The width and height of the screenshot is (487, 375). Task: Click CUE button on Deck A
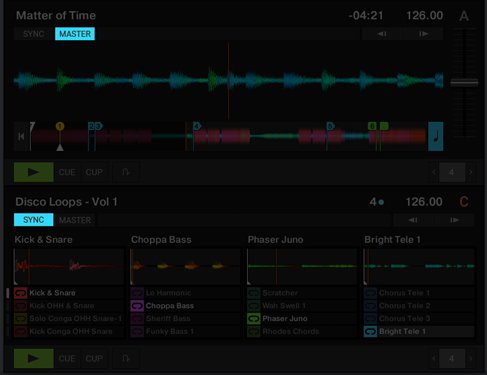[67, 172]
